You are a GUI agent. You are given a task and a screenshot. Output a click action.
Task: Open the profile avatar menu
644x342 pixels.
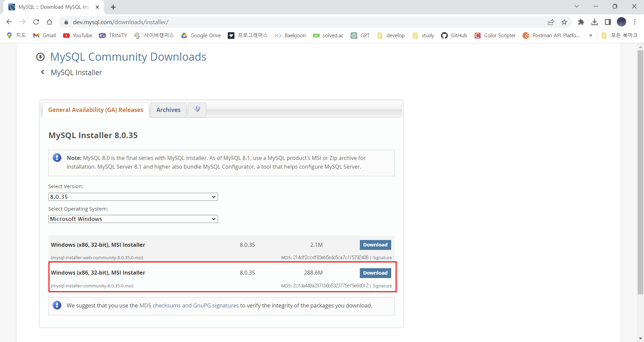pos(622,22)
